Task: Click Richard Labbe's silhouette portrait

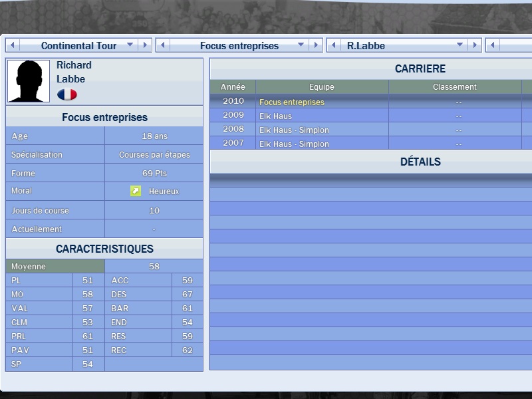Action: [29, 81]
